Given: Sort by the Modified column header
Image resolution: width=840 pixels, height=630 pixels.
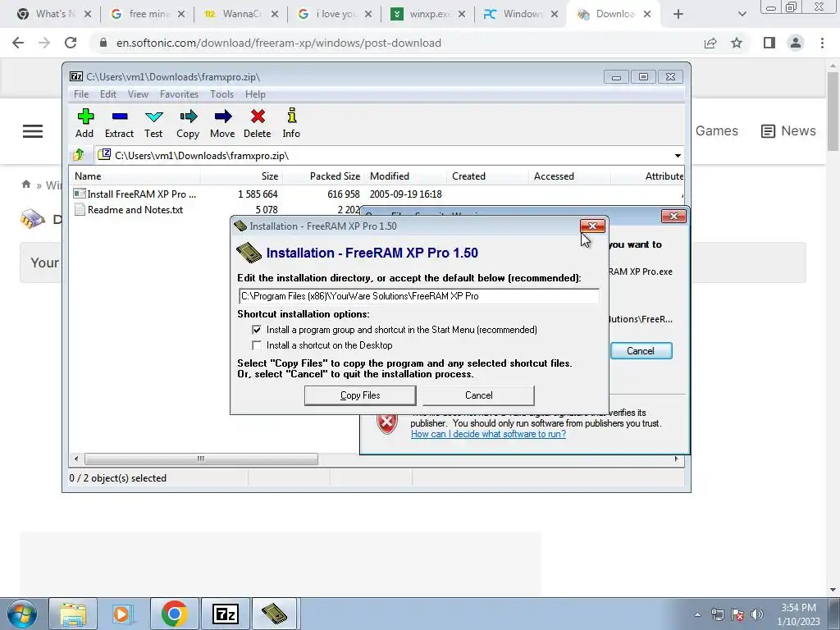Looking at the screenshot, I should point(405,176).
